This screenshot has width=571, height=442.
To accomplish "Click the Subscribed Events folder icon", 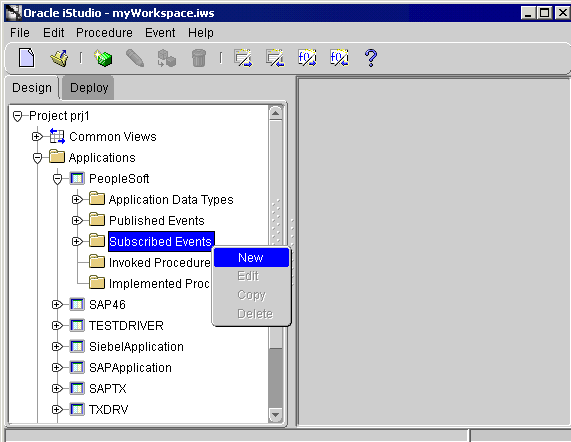I will [97, 241].
